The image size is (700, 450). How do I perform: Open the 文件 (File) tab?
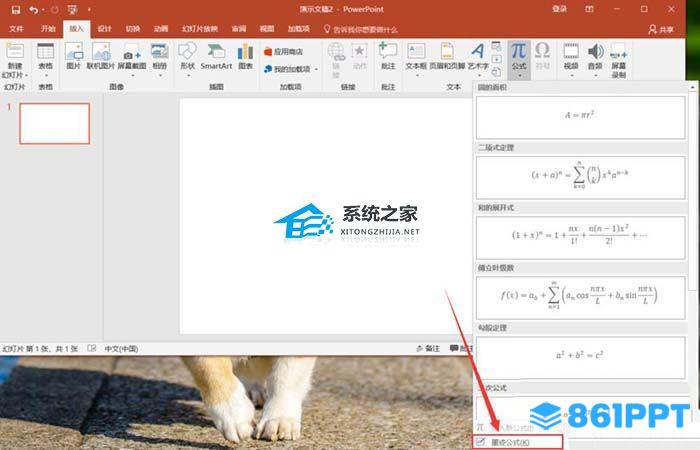[16, 29]
